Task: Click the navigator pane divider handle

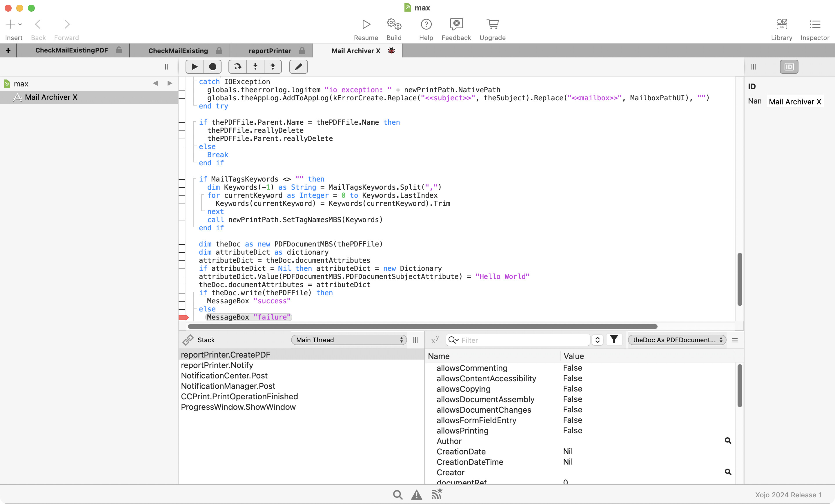Action: pos(167,66)
